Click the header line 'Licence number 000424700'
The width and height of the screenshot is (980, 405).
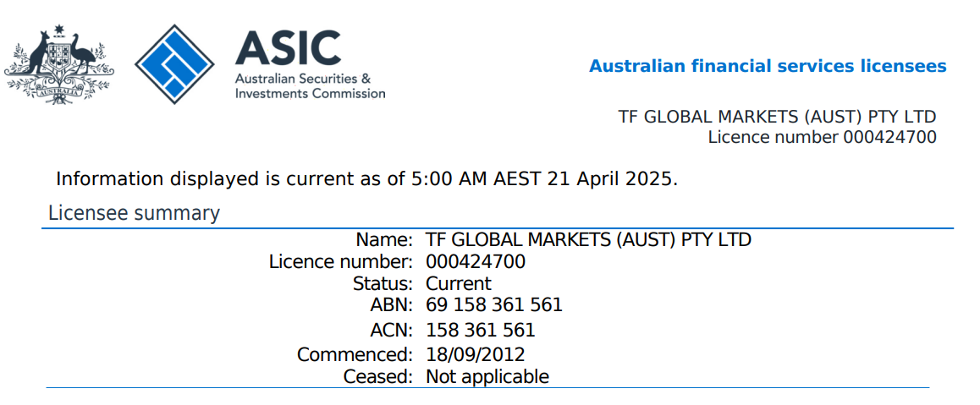pyautogui.click(x=822, y=137)
